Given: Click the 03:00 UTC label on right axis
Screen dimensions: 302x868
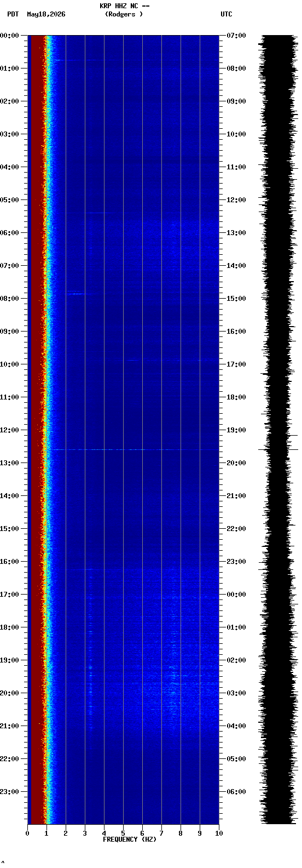Looking at the screenshot, I should pyautogui.click(x=236, y=693).
